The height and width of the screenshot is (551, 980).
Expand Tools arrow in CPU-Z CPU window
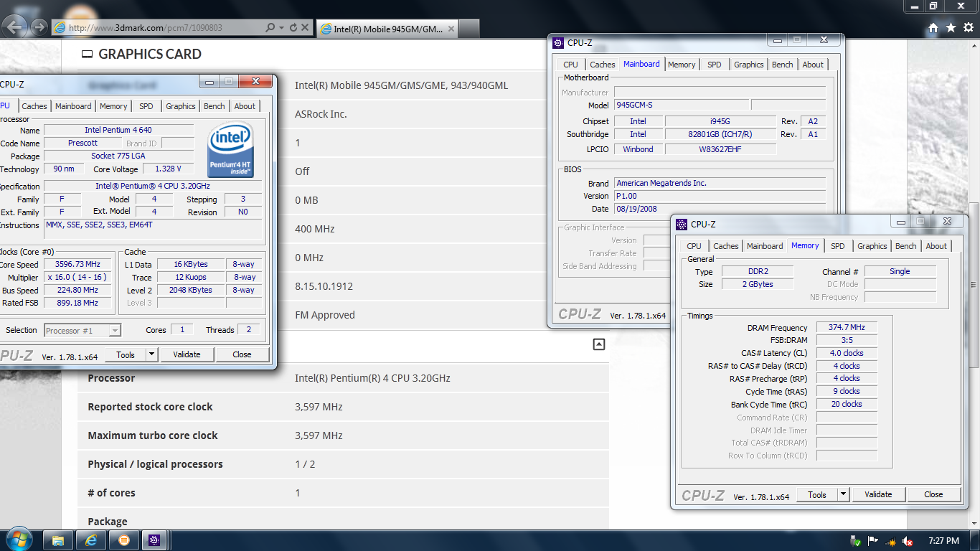[x=151, y=354]
